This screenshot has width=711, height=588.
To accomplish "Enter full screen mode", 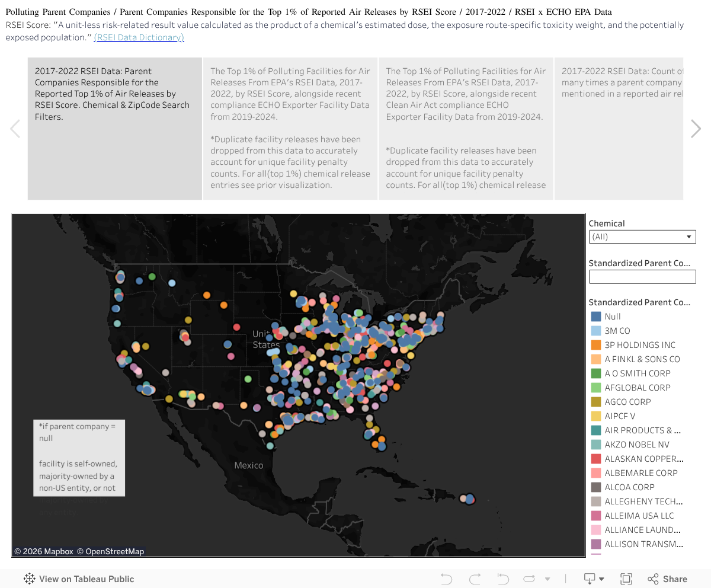I will pyautogui.click(x=626, y=579).
